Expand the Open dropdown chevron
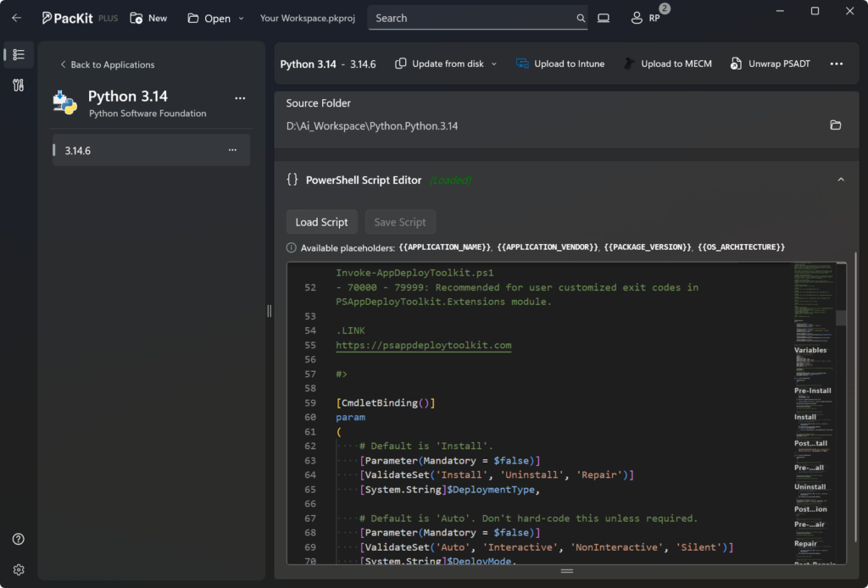The width and height of the screenshot is (868, 588). click(x=242, y=19)
